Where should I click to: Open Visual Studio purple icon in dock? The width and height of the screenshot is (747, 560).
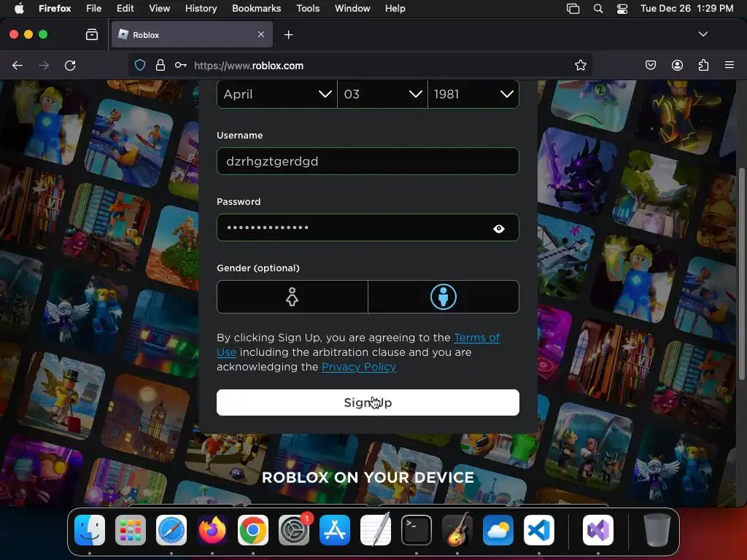click(x=598, y=530)
